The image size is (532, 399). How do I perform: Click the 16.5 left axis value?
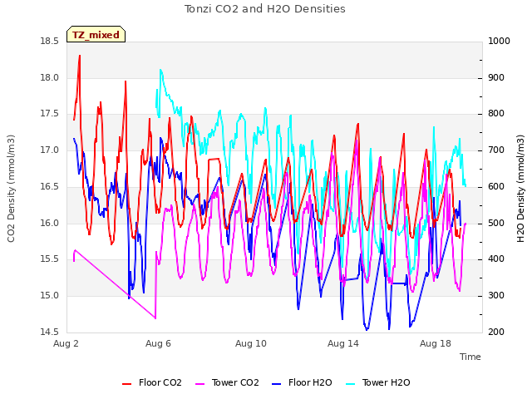pos(50,186)
